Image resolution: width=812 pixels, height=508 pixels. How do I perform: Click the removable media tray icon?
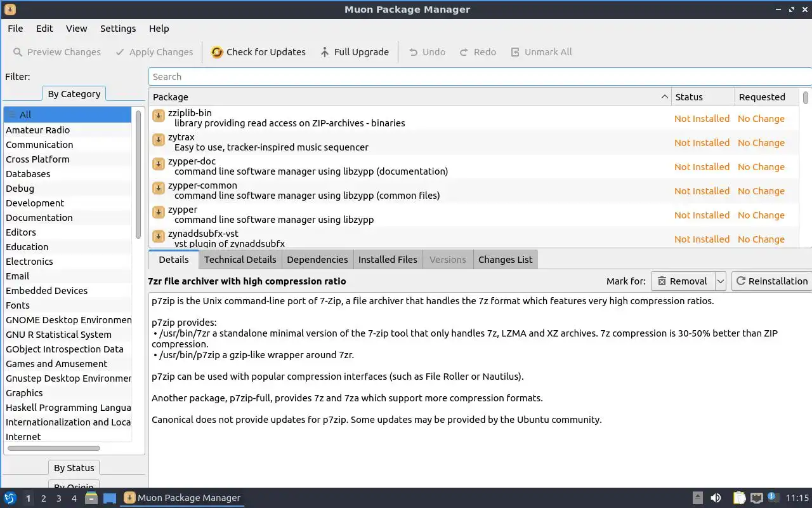point(698,498)
